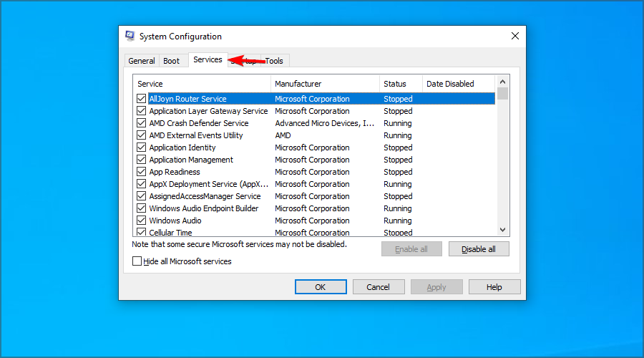Open Help for System Configuration
Screen dimensions: 644x358
(x=494, y=287)
